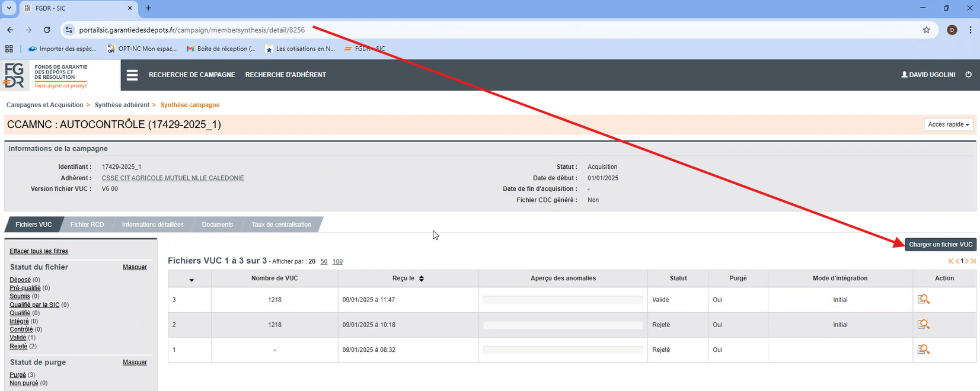Go to last page of results
This screenshot has width=980, height=391.
(973, 261)
